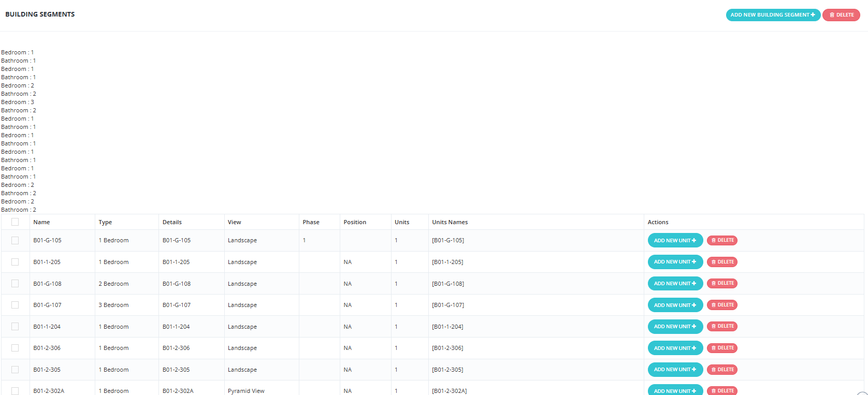The width and height of the screenshot is (868, 395).
Task: Add new unit to B01-2-306
Action: coord(675,348)
